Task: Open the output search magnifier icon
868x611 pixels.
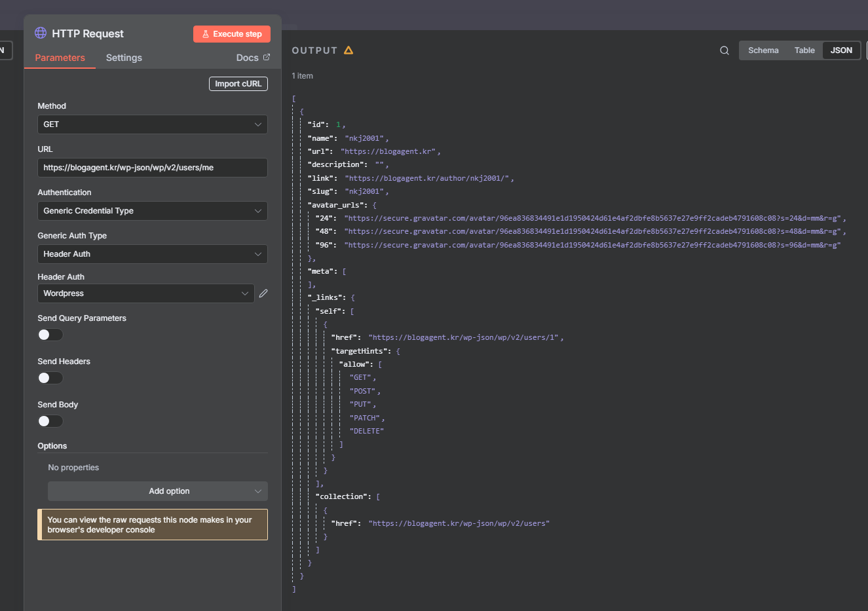Action: [725, 50]
